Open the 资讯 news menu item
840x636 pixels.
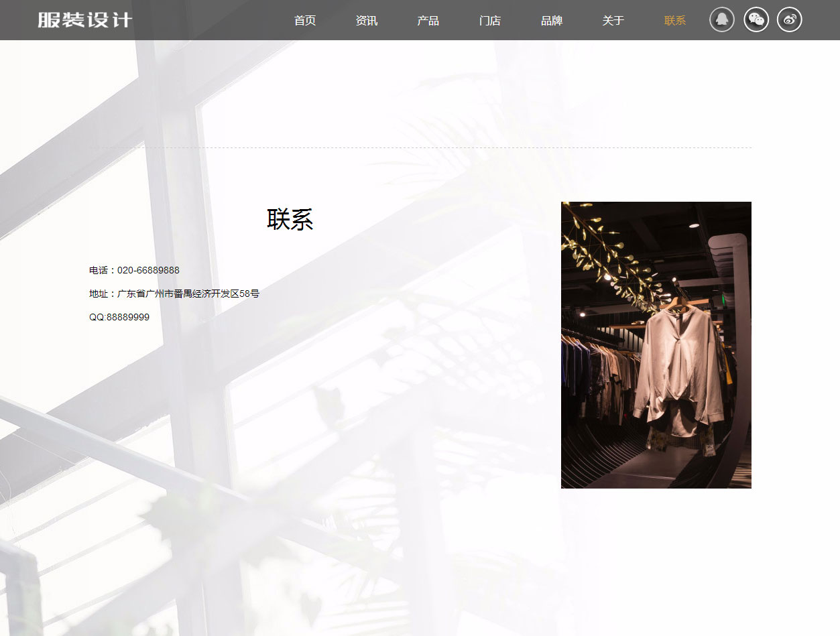pyautogui.click(x=367, y=21)
